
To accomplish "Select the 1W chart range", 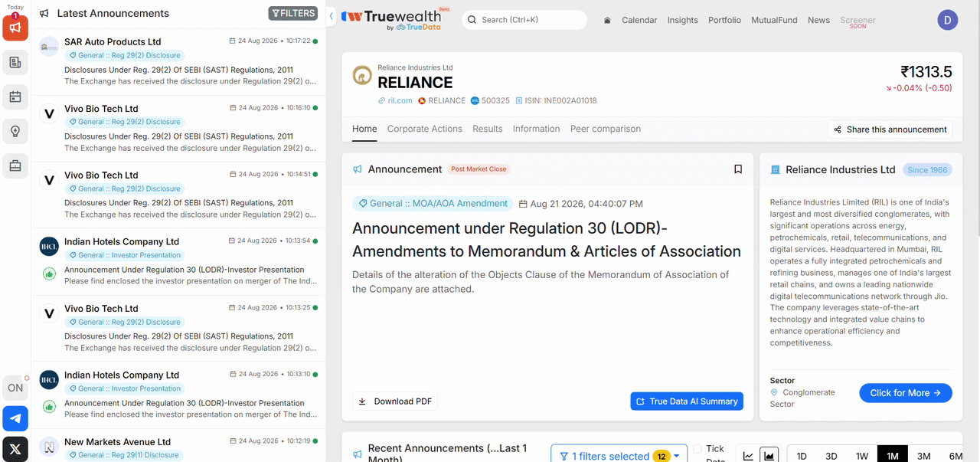I will [x=862, y=456].
